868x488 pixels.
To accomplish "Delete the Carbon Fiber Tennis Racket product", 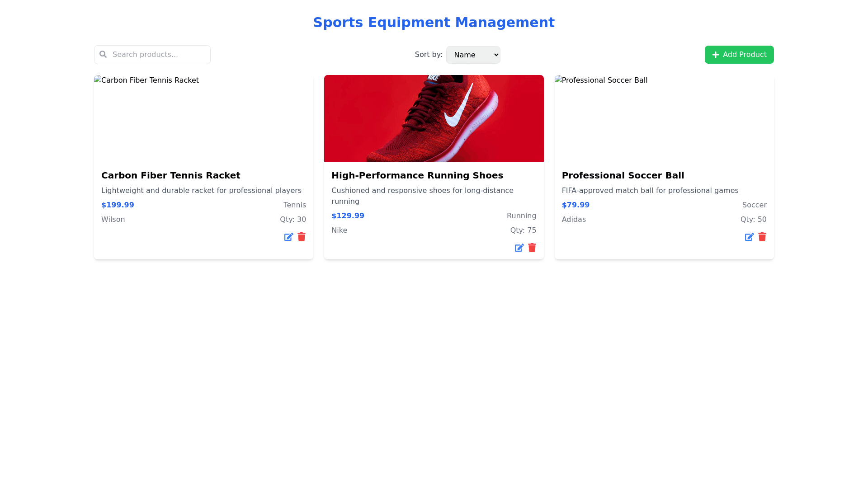I will pos(302,237).
